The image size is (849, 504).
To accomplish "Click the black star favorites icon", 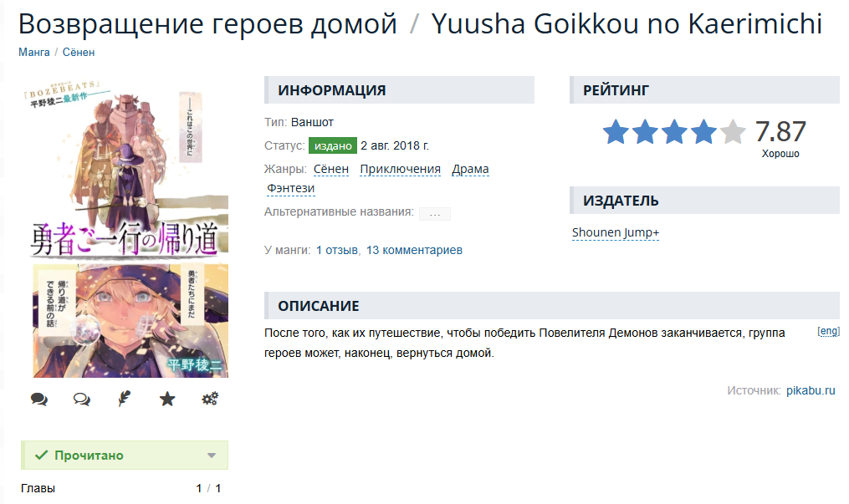I will (x=167, y=399).
